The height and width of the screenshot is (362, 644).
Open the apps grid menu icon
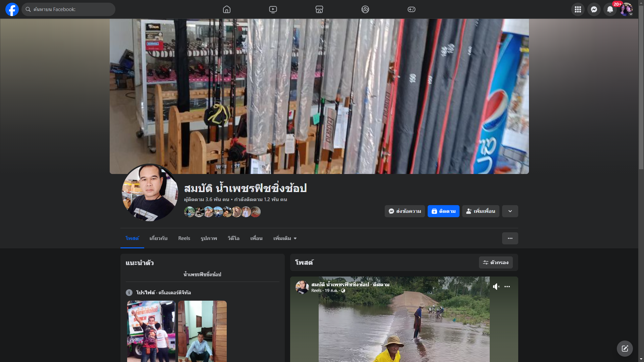pyautogui.click(x=578, y=9)
